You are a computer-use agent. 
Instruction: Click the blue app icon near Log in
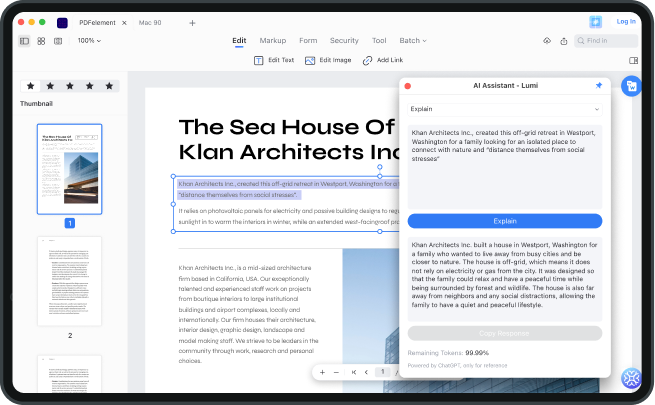point(595,22)
